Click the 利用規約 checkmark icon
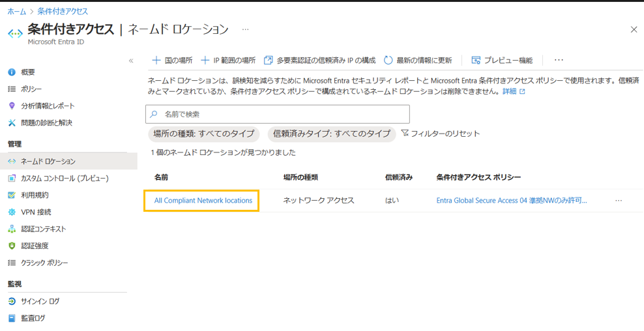644x331 pixels. tap(12, 195)
